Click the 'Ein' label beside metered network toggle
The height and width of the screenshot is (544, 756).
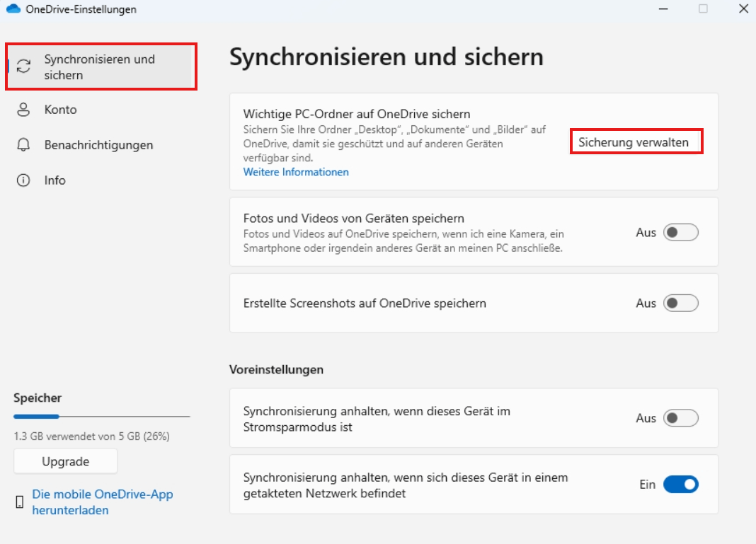648,485
